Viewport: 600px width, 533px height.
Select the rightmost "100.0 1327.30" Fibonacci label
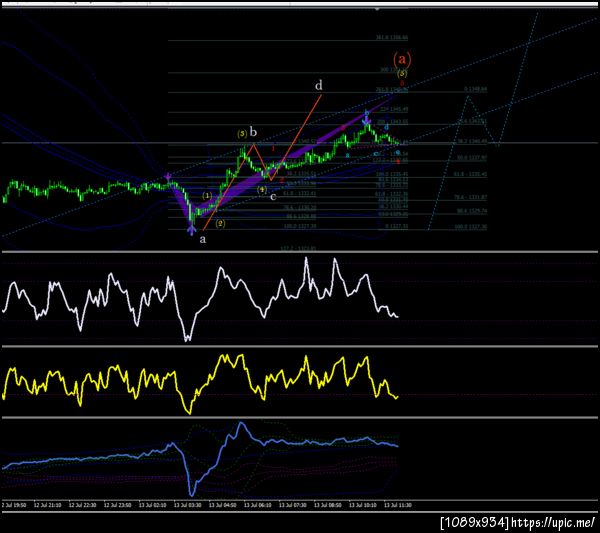[471, 227]
